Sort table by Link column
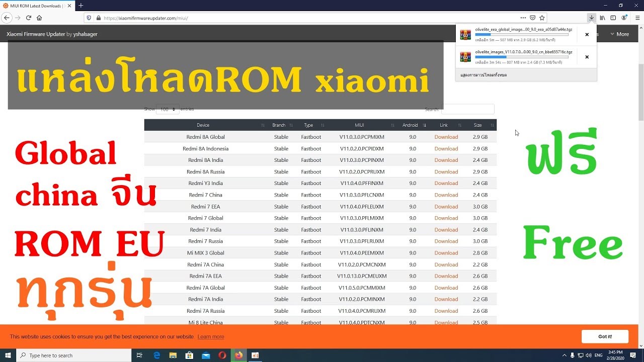The width and height of the screenshot is (644, 362). [x=446, y=125]
